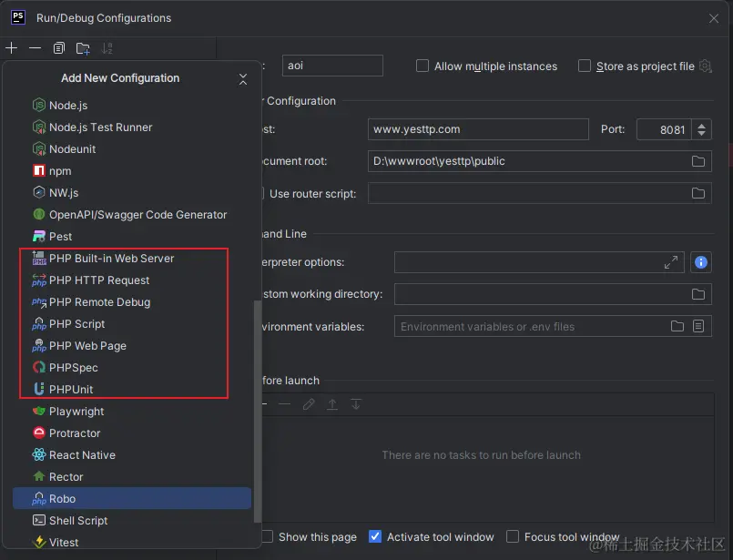
Task: Toggle the Use router script checkbox
Action: tap(261, 193)
